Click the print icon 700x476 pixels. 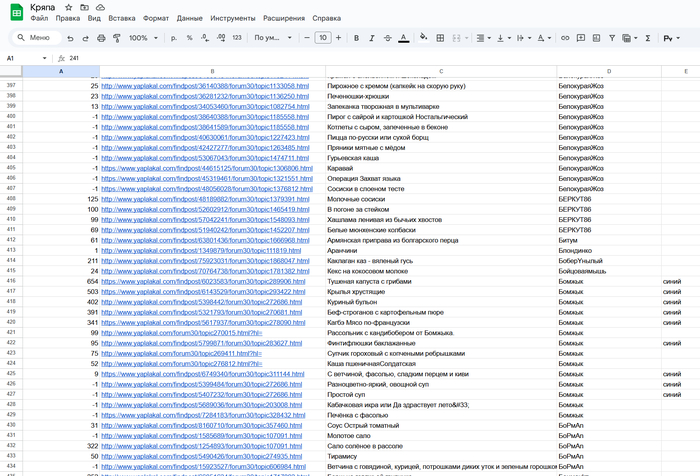tap(101, 38)
